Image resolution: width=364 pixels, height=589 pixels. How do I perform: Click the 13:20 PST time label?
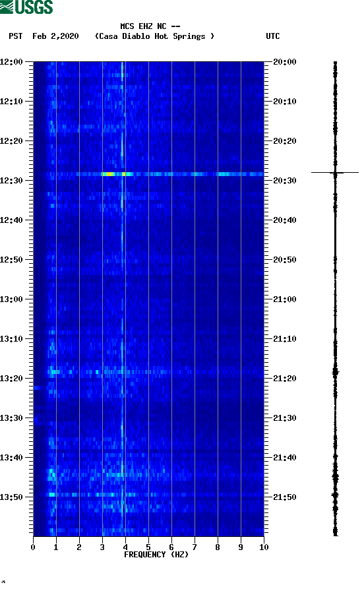(x=11, y=379)
